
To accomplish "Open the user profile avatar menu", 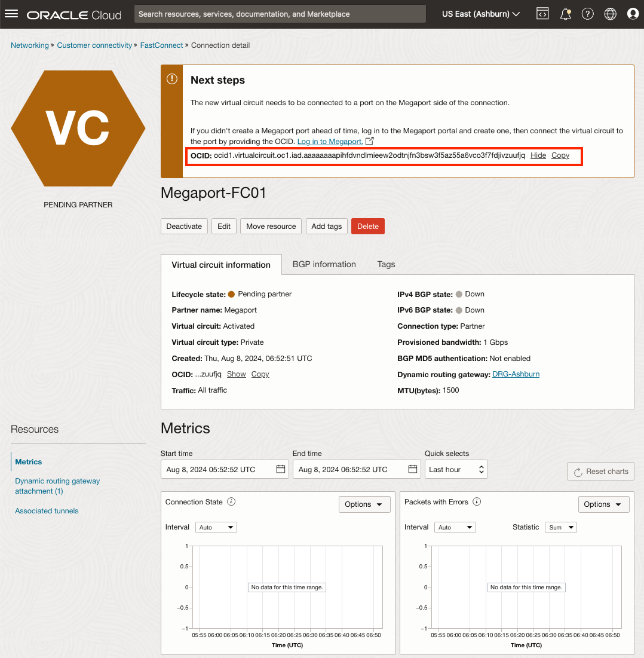I will [633, 14].
